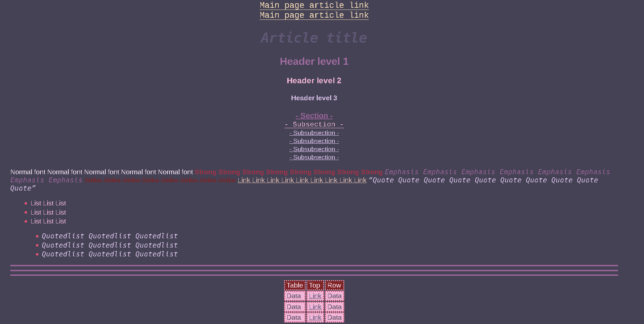
Task: Open the first Main page article link
Action: click(x=314, y=5)
